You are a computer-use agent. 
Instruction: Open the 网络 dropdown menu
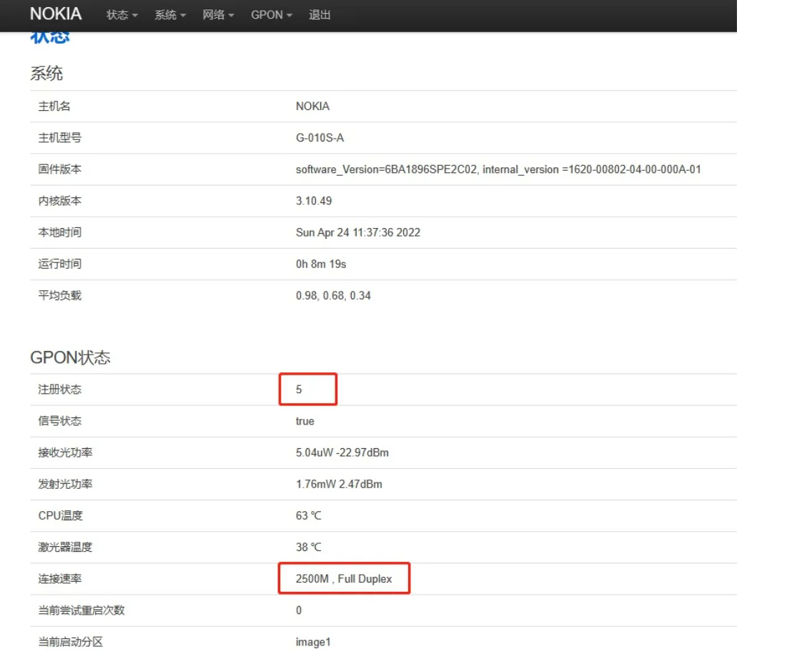pyautogui.click(x=218, y=15)
